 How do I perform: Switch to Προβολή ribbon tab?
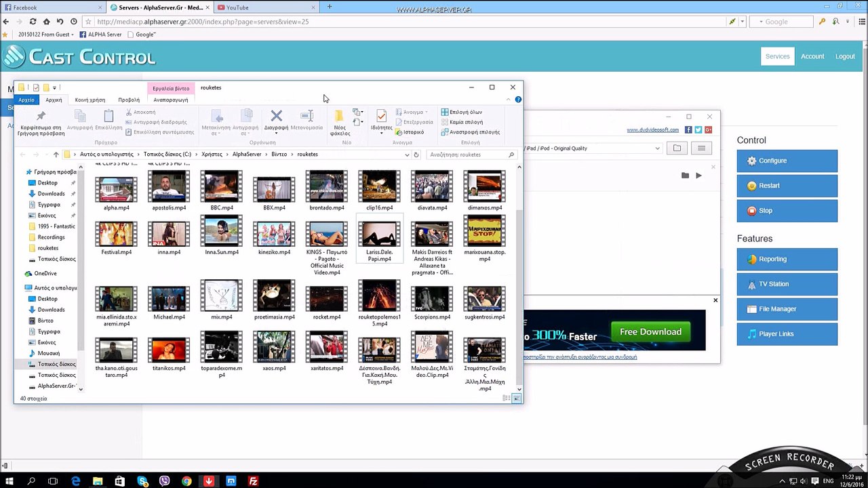coord(129,100)
